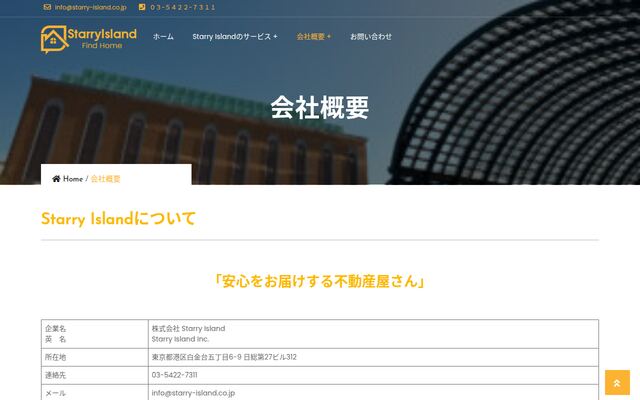This screenshot has height=400, width=640.
Task: Click the 会社概要 breadcrumb text
Action: (105, 179)
